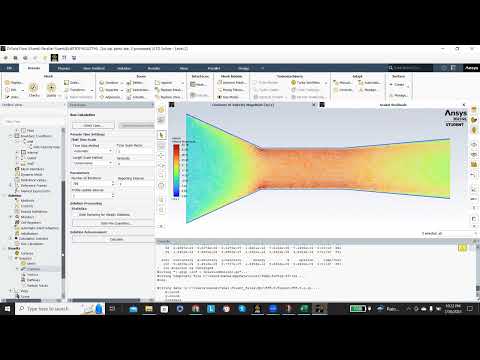
Task: Open Mesh interfaces from Interfaces group
Action: coord(199,85)
